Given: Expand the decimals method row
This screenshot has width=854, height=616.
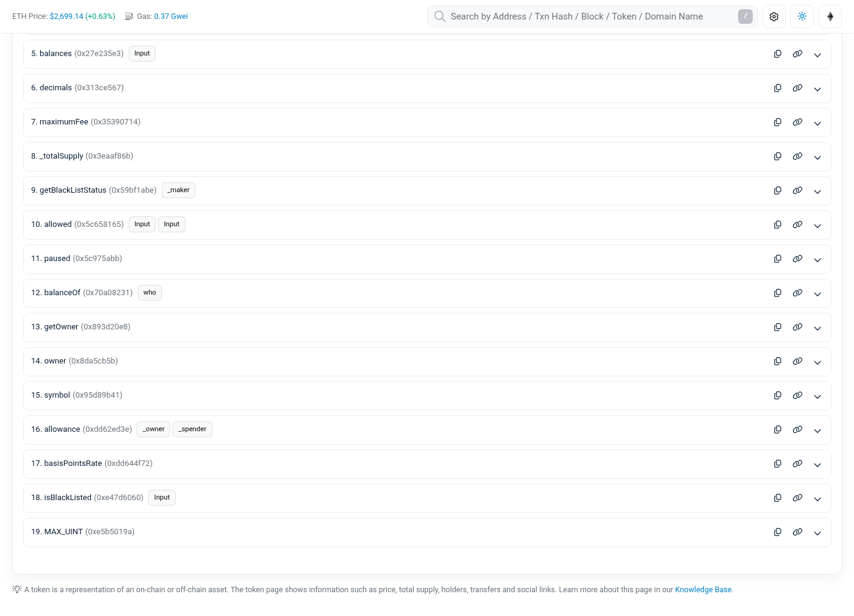Looking at the screenshot, I should pos(817,89).
